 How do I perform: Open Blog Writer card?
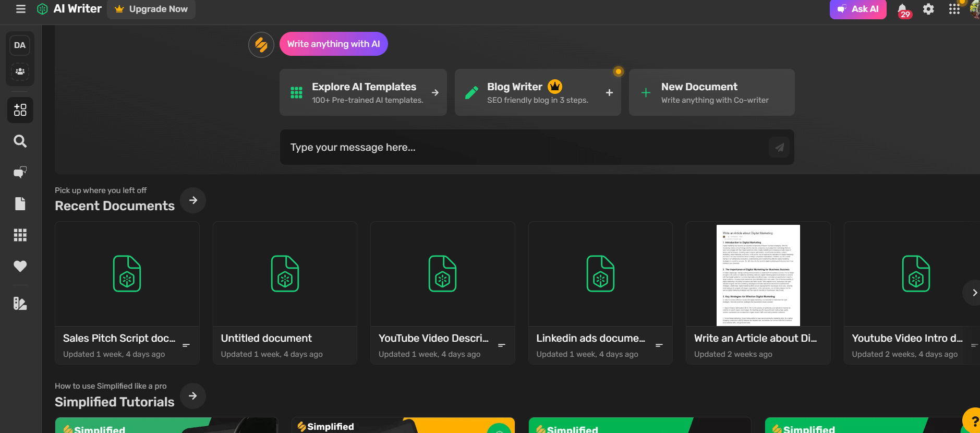(x=538, y=92)
